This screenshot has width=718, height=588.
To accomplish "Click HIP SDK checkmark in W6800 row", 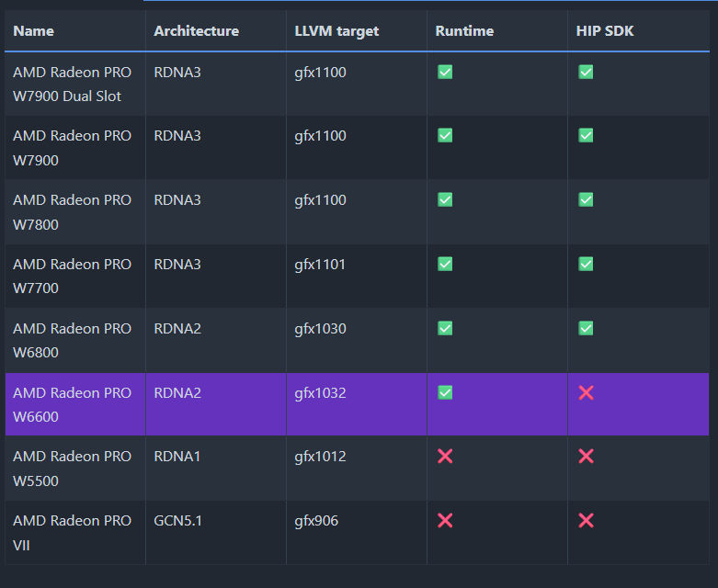I will (x=586, y=328).
